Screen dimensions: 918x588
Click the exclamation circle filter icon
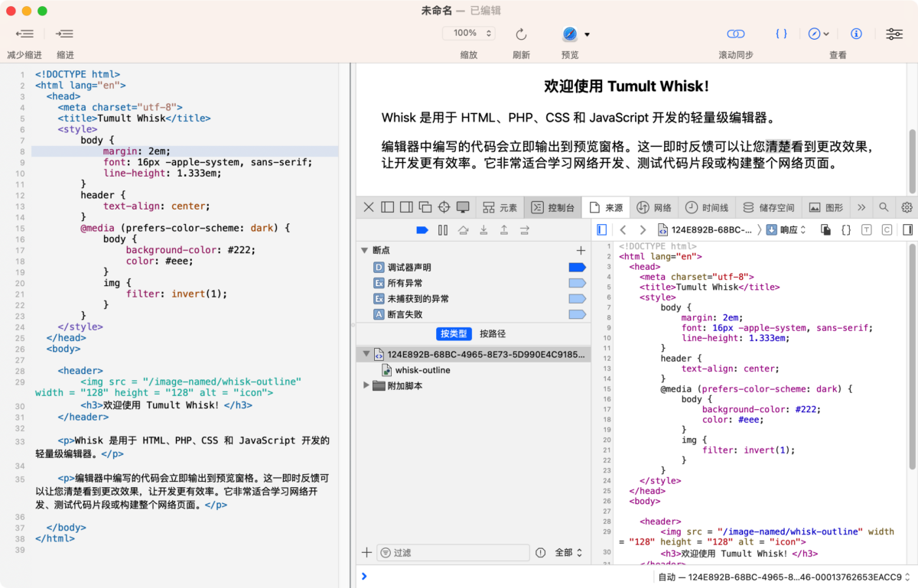click(541, 552)
